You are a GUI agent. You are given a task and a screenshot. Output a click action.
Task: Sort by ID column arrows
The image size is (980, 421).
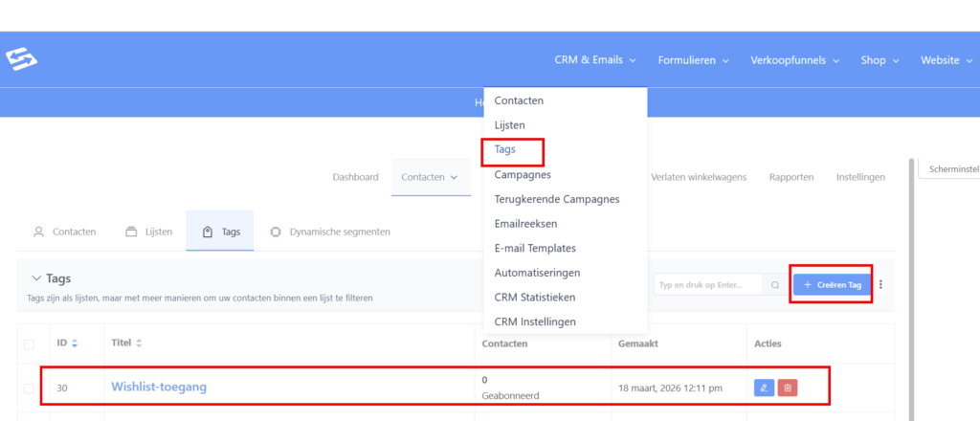click(75, 343)
